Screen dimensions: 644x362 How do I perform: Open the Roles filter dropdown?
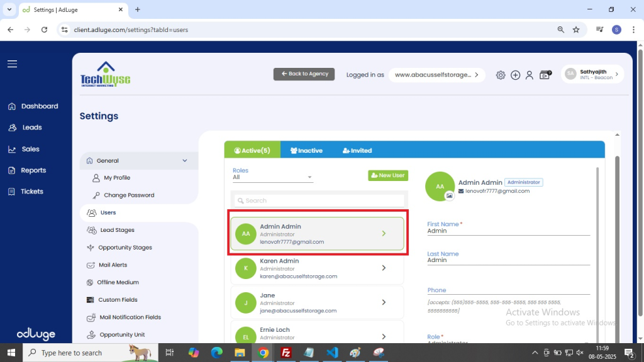(272, 177)
